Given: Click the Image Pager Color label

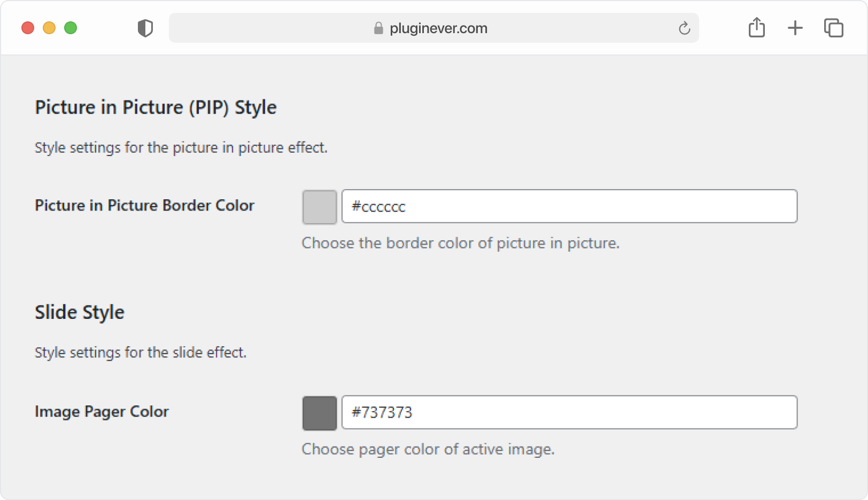Looking at the screenshot, I should click(102, 412).
